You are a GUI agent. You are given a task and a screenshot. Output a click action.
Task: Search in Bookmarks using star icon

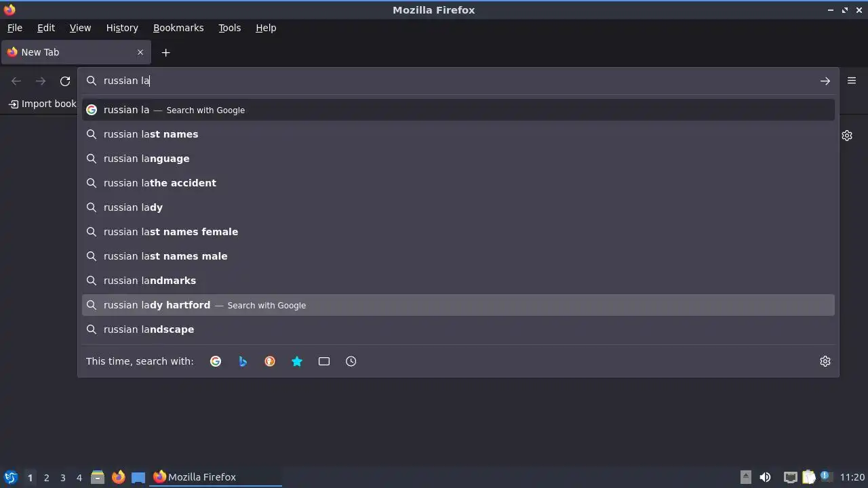297,361
